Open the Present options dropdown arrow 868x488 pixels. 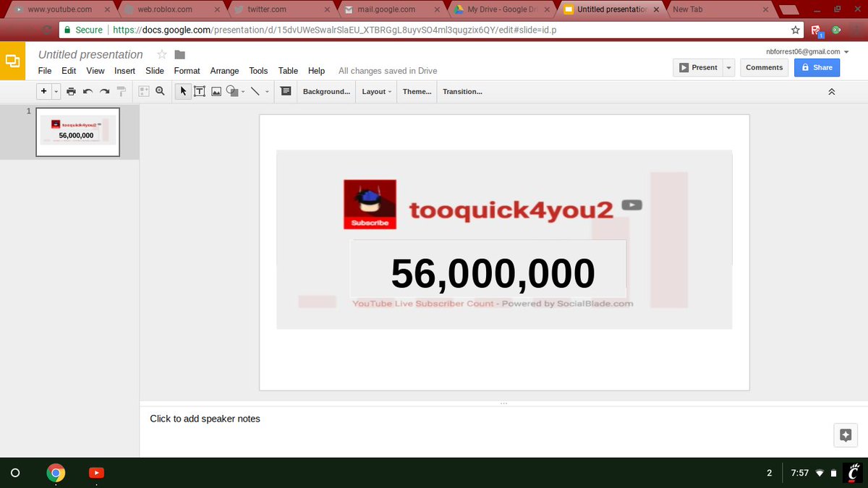pyautogui.click(x=728, y=67)
